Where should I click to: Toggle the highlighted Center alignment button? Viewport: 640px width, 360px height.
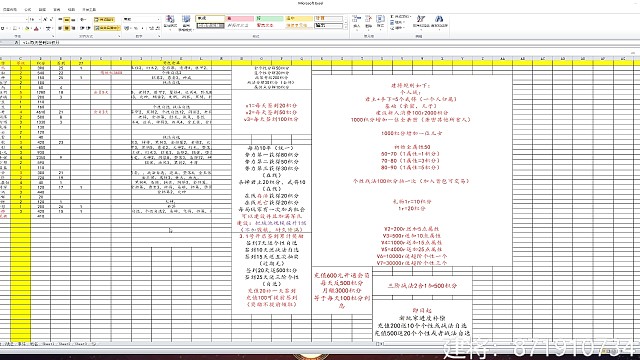(x=67, y=29)
